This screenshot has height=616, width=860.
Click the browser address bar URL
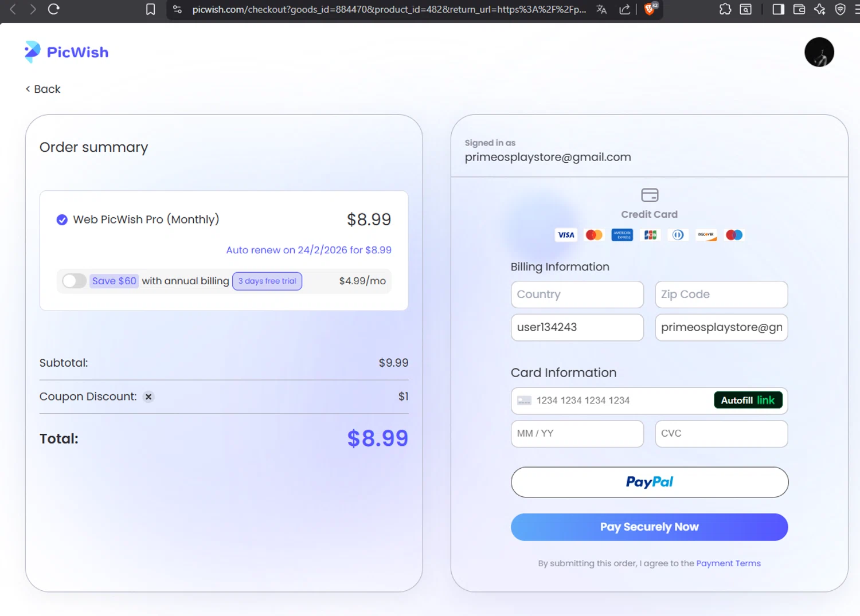389,9
